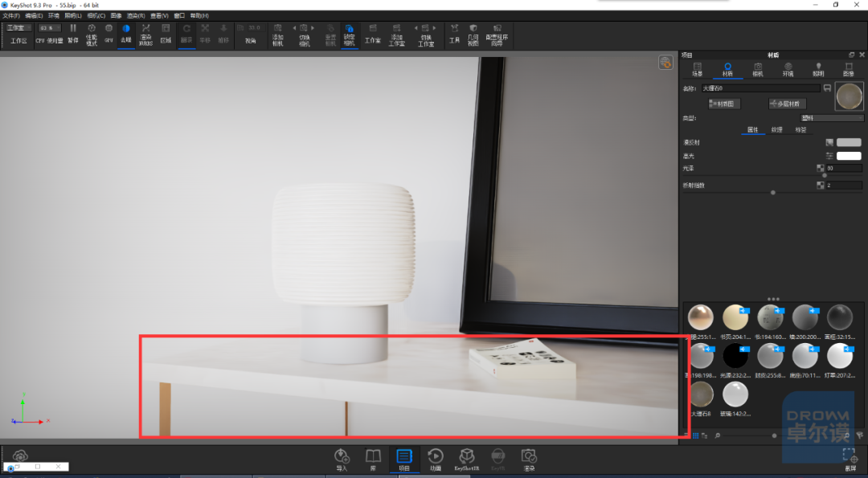Image resolution: width=868 pixels, height=478 pixels.
Task: Select the 玻璃 glass material thumbnail
Action: [735, 394]
